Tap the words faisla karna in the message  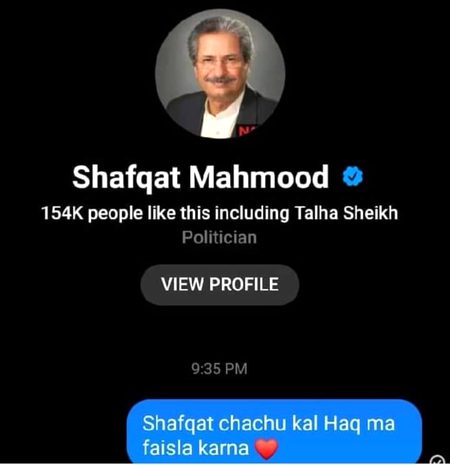[196, 448]
